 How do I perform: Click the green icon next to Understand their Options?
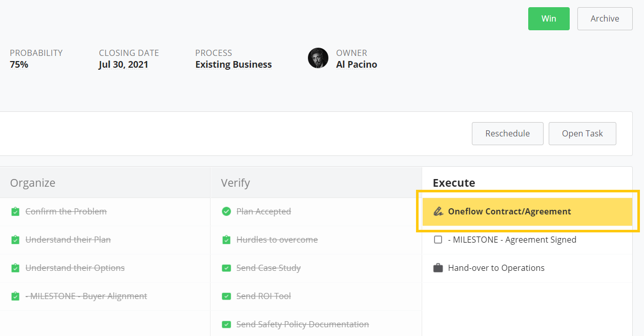coord(15,267)
